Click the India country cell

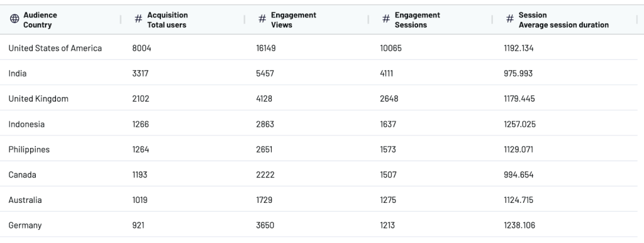coord(17,73)
